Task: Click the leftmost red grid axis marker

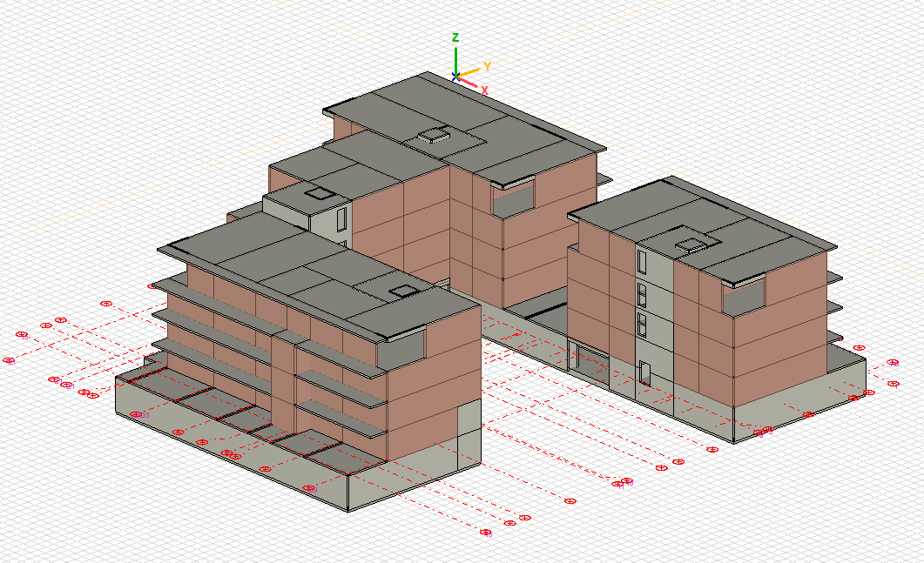Action: click(9, 360)
